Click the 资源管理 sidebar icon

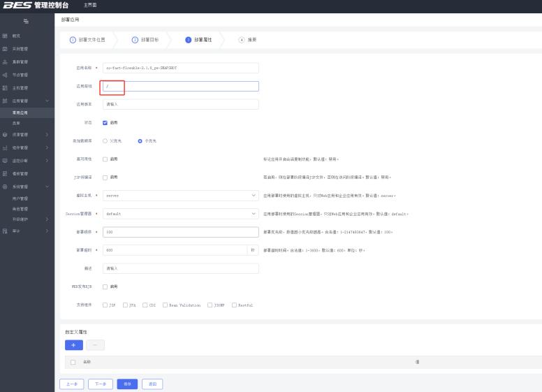coord(5,135)
